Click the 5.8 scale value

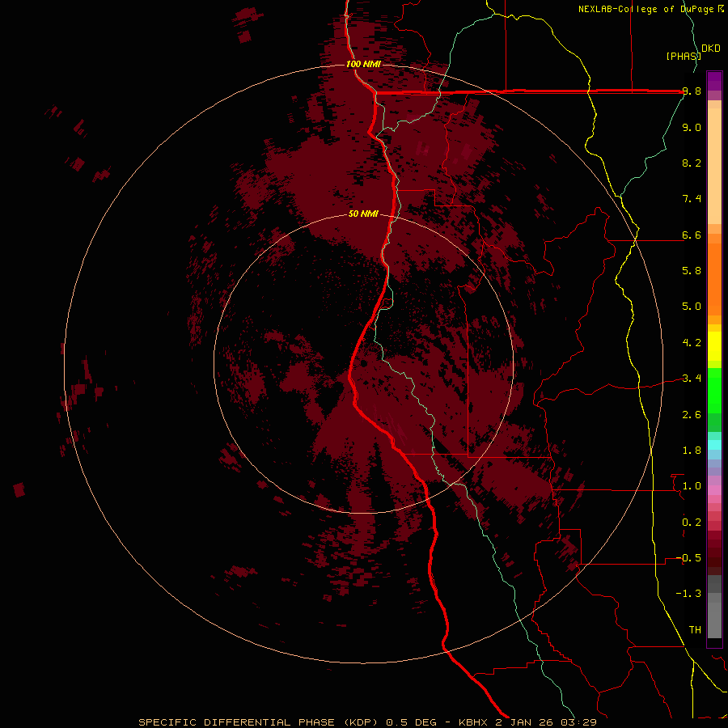point(692,271)
